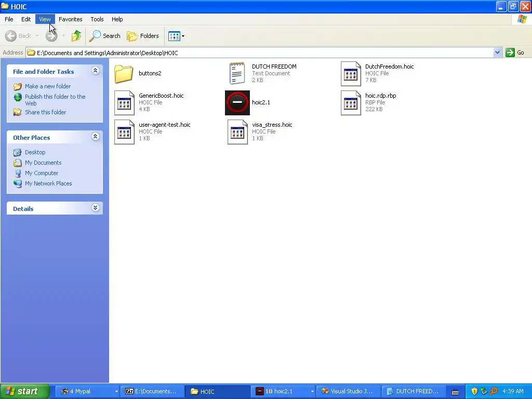Select the DUTCH FREEDOM text document icon
Viewport: 532px width, 399px height.
tap(237, 73)
